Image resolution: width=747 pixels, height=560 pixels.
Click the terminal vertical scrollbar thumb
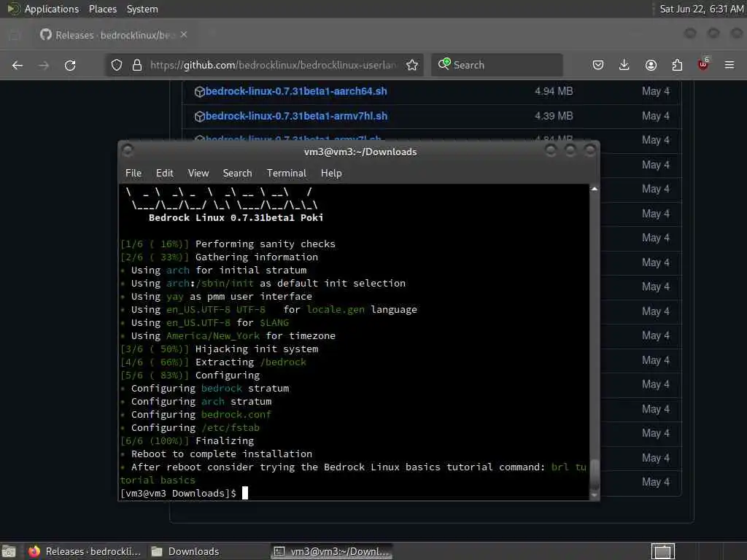click(x=594, y=474)
